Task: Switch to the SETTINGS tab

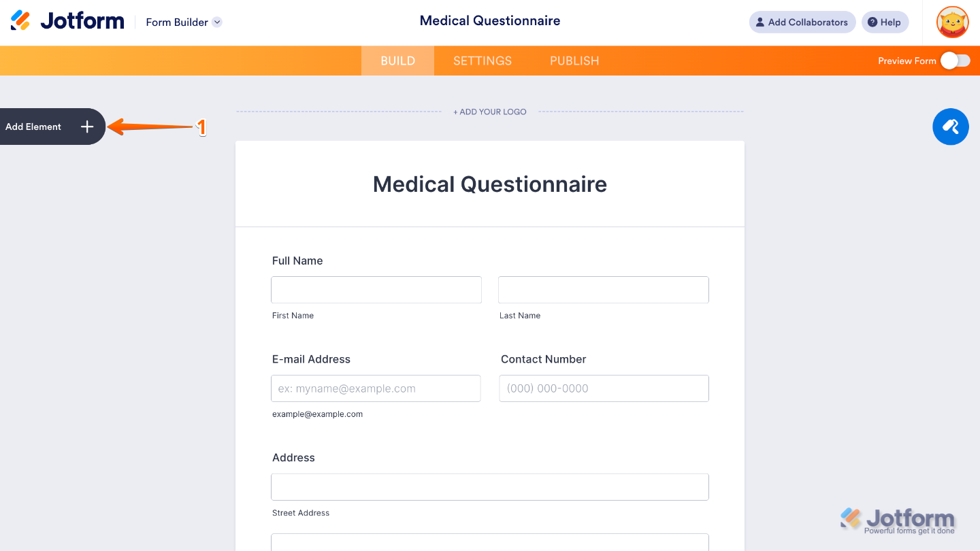Action: click(482, 61)
